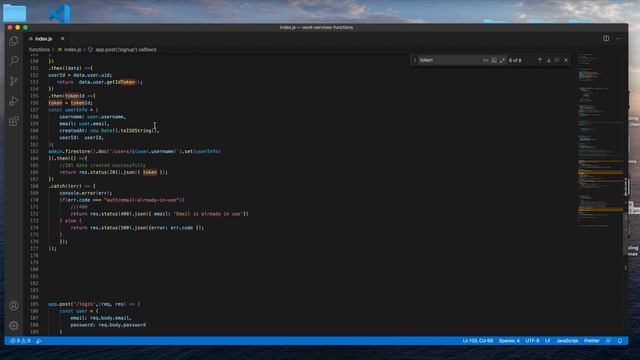The height and width of the screenshot is (360, 640).
Task: Open the Search view in activity bar
Action: pos(13,61)
